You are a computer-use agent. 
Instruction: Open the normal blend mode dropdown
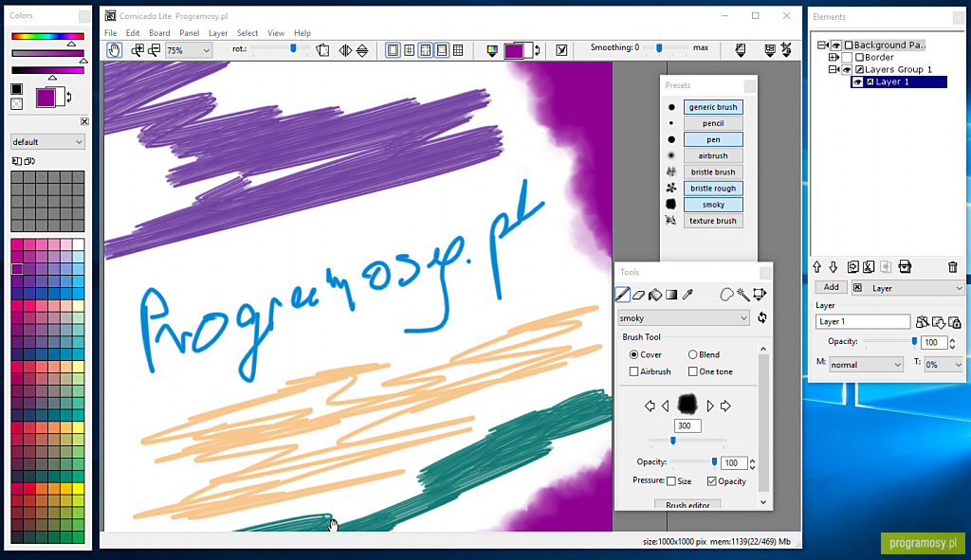coord(866,365)
